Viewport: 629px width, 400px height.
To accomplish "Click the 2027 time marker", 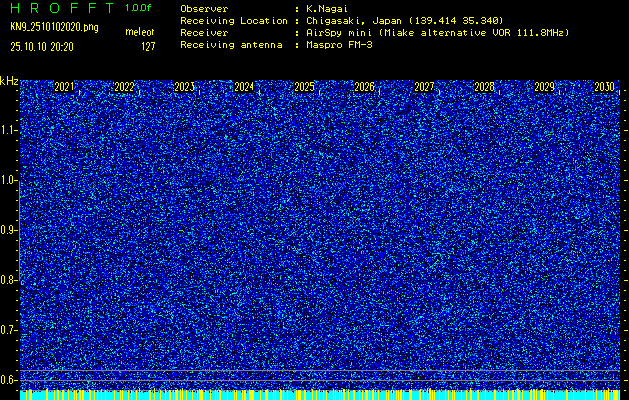I will click(x=424, y=87).
